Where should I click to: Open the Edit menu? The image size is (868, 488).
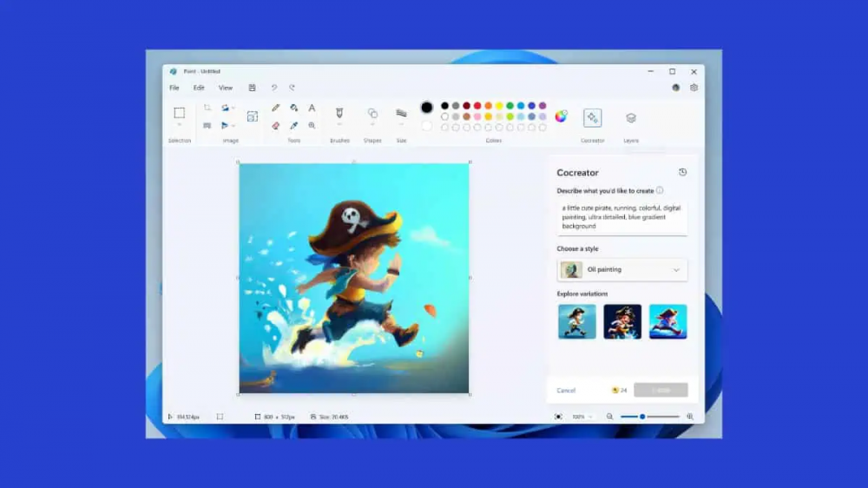(x=199, y=88)
